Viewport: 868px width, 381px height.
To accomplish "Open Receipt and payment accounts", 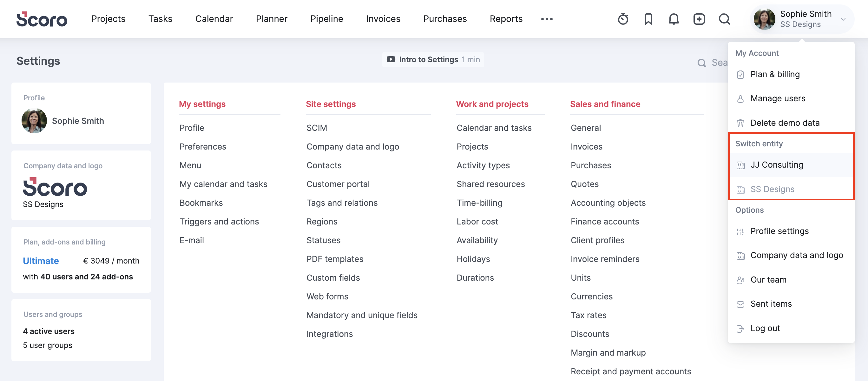I will click(630, 371).
